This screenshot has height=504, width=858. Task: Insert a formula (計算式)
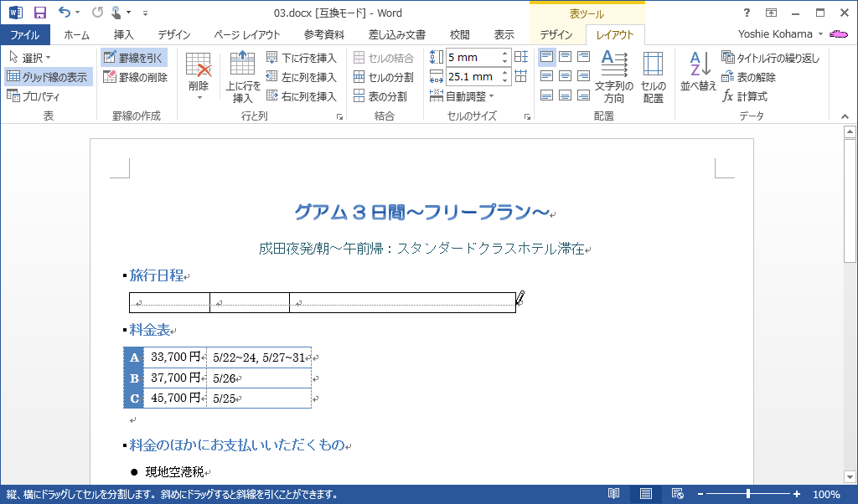coord(745,96)
